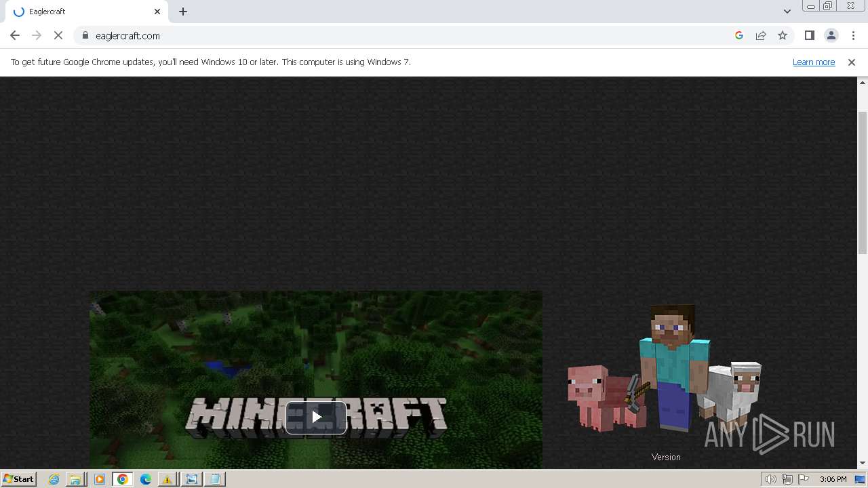Restore down the Chrome window
The height and width of the screenshot is (488, 868).
pos(828,6)
